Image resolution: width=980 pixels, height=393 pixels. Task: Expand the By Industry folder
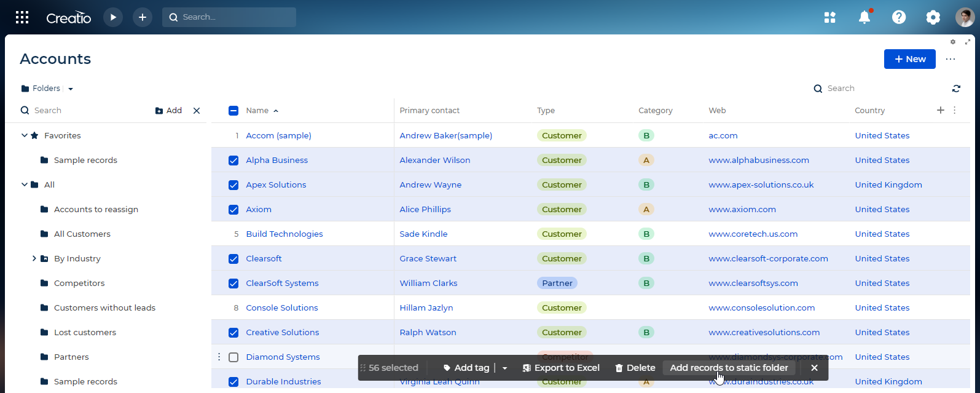(x=34, y=258)
